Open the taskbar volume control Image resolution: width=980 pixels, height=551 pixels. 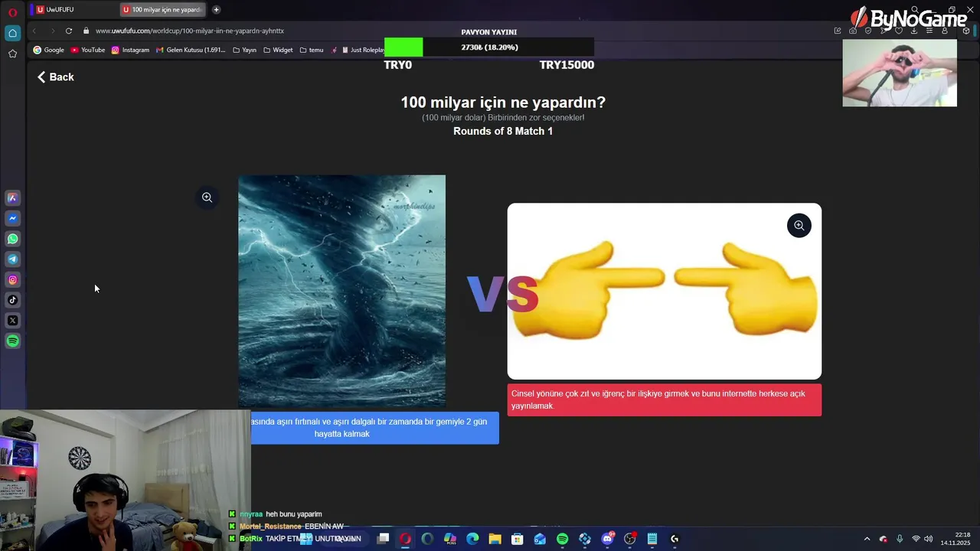click(x=928, y=539)
